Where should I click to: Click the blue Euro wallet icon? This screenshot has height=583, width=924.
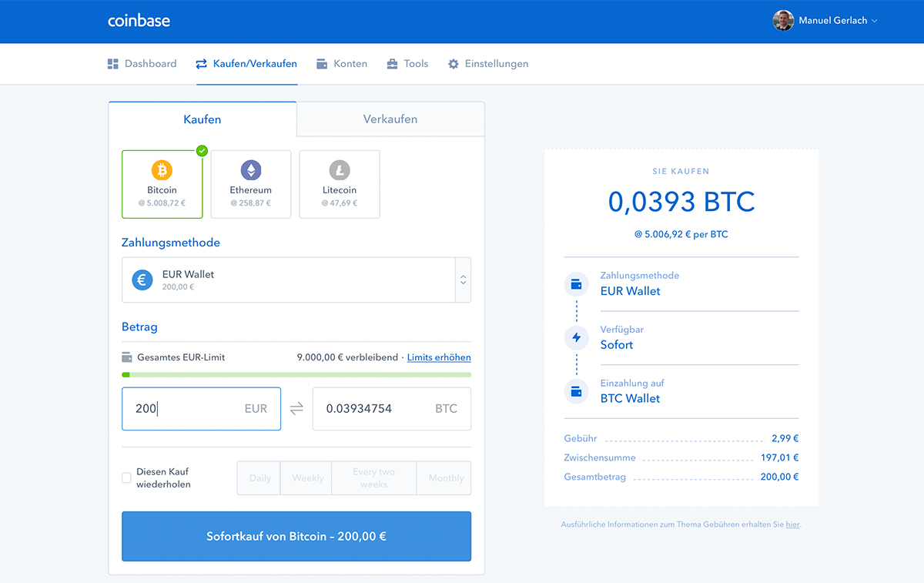click(142, 280)
